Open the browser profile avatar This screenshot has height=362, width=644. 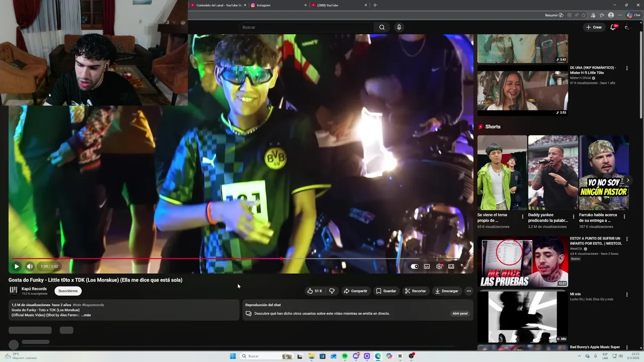(611, 15)
